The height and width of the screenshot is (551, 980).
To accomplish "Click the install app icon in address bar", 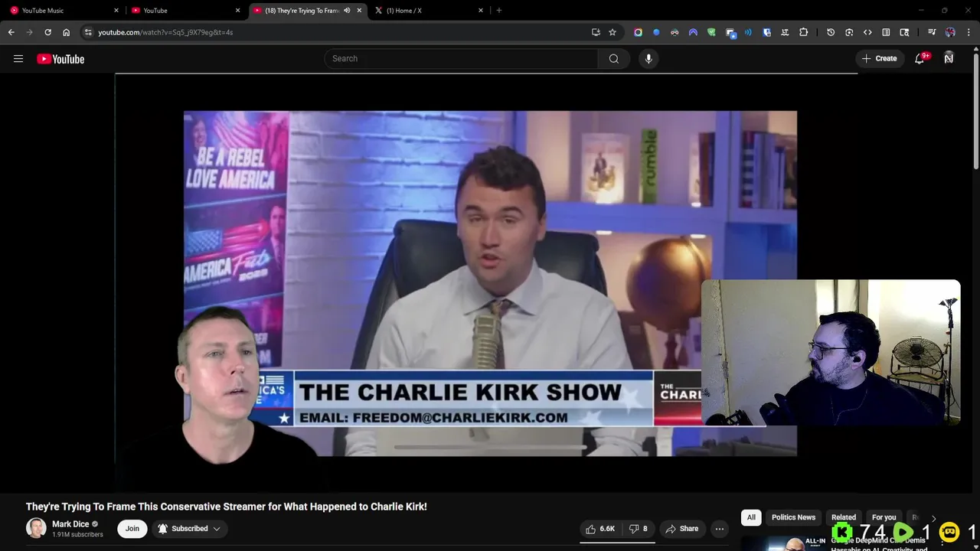I will click(x=596, y=32).
